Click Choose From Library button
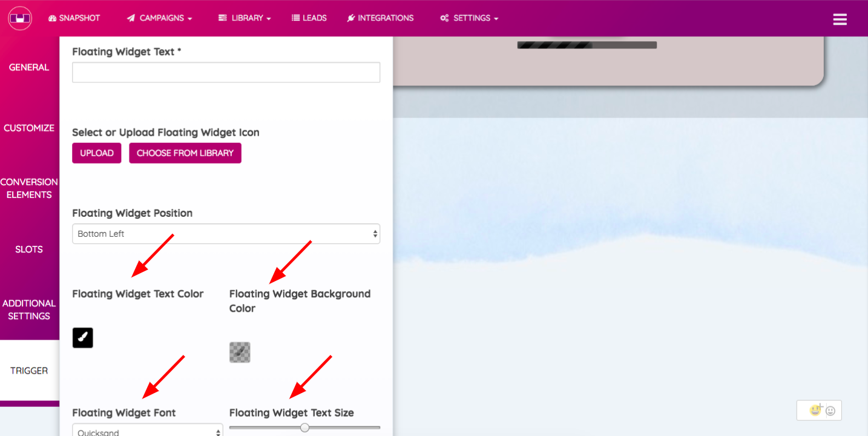 (x=185, y=153)
